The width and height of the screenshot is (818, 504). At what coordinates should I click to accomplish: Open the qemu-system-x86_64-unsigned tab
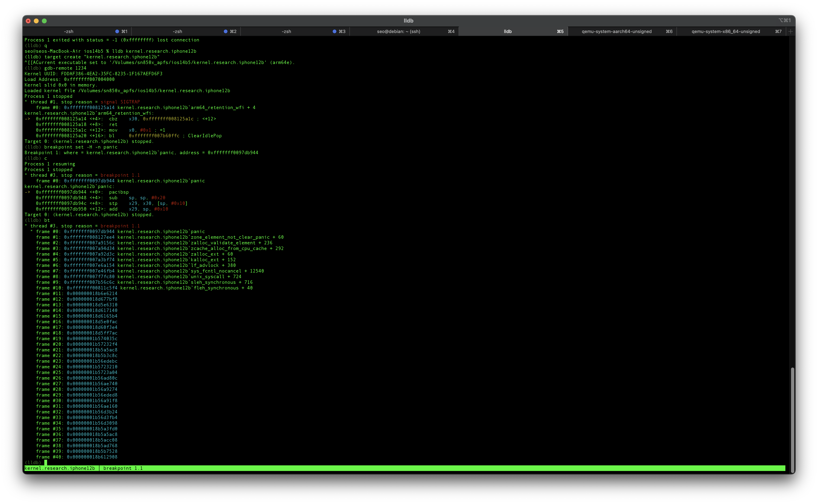(x=731, y=31)
